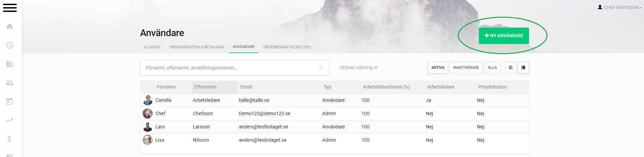Image resolution: width=644 pixels, height=157 pixels.
Task: Open the people group sidebar icon
Action: coord(10,83)
